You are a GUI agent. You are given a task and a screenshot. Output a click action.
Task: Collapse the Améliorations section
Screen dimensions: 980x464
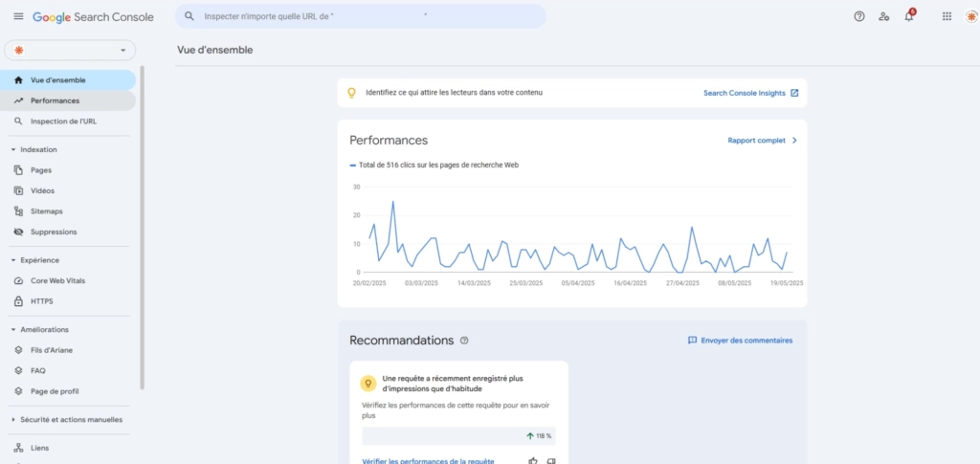[13, 330]
